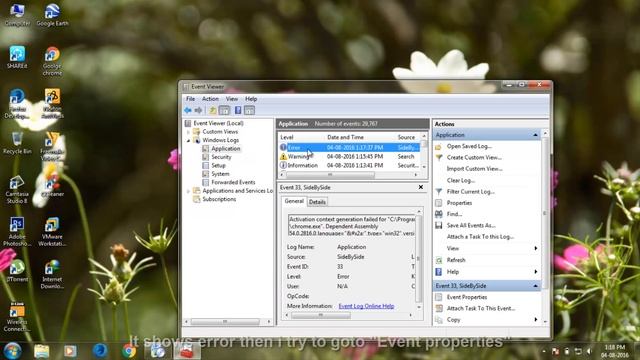Open Properties in the Actions pane
Viewport: 640px width, 360px height.
point(459,203)
